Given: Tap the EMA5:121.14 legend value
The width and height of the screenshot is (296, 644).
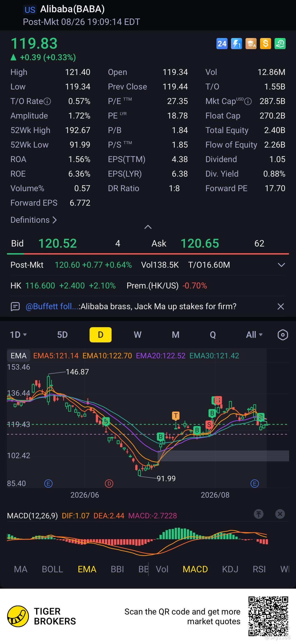Looking at the screenshot, I should pyautogui.click(x=56, y=356).
